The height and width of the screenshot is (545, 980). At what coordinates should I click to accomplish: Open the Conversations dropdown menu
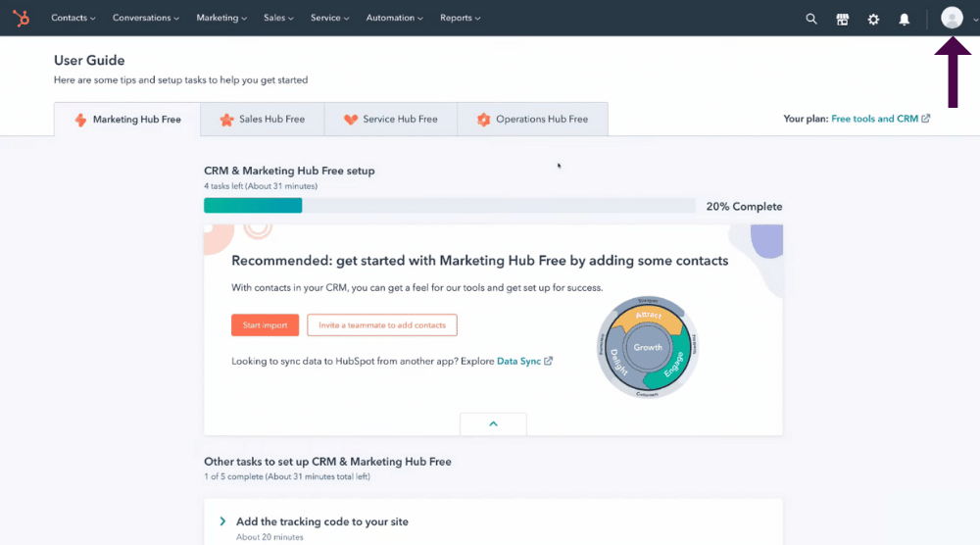point(146,18)
